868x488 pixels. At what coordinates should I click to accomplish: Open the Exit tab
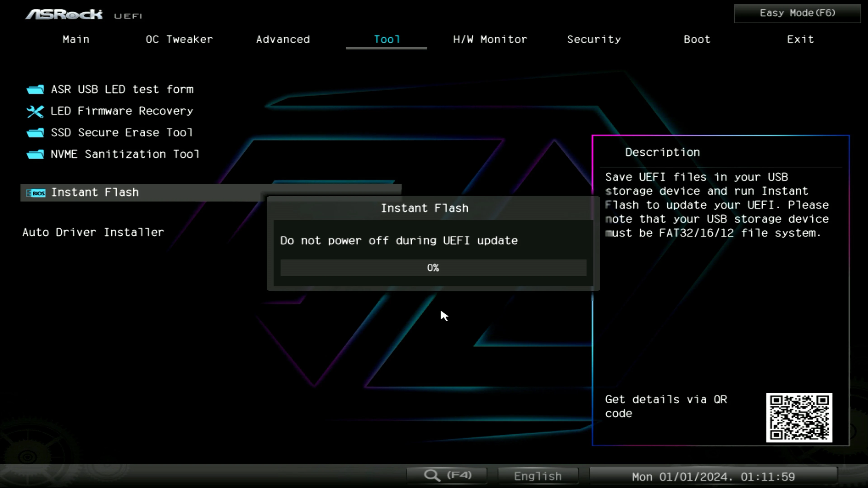point(800,39)
